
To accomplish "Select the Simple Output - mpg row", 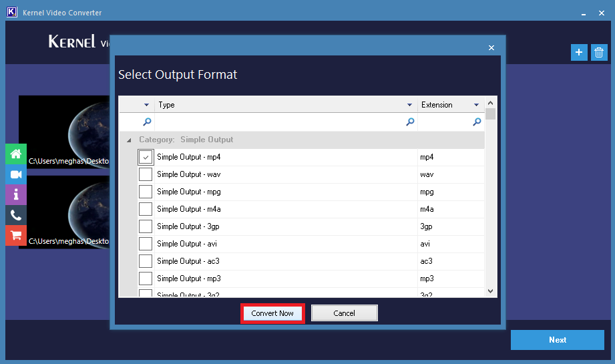I will tap(280, 192).
